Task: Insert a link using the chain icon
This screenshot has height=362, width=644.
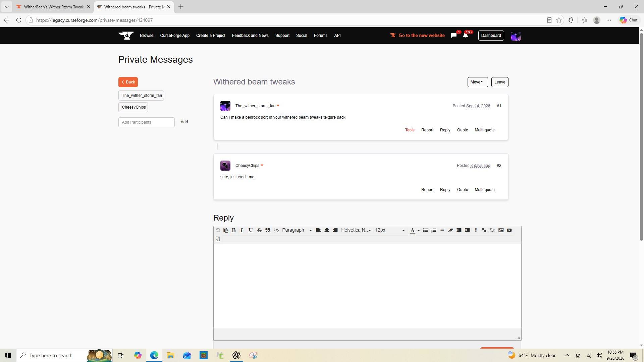Action: [x=484, y=230]
